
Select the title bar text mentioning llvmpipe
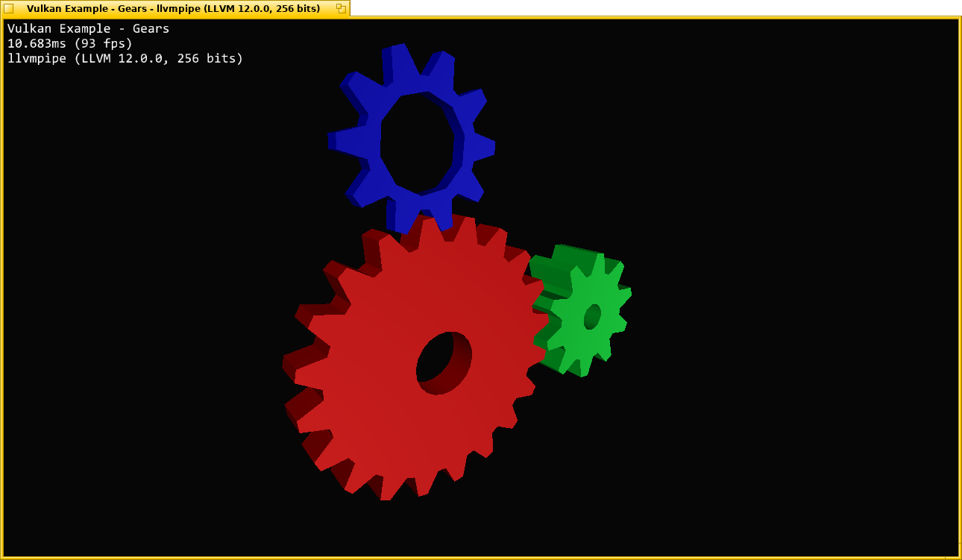pyautogui.click(x=174, y=8)
